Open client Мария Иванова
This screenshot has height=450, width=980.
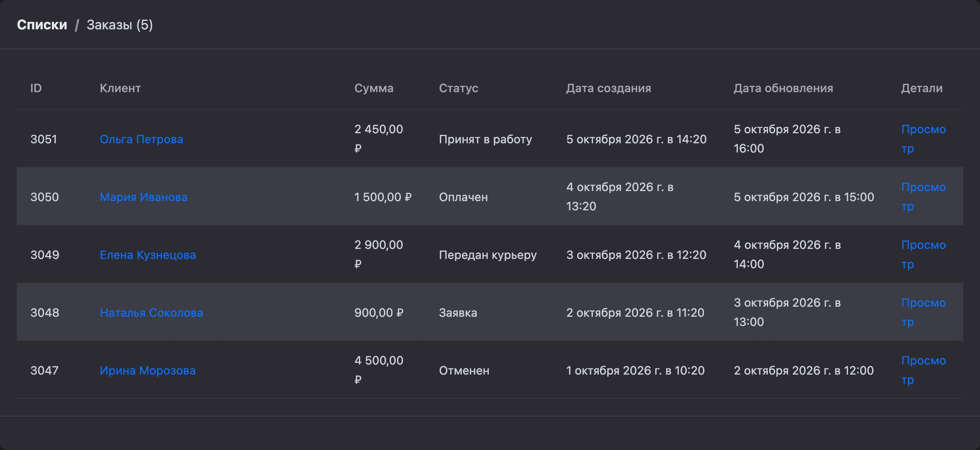144,197
